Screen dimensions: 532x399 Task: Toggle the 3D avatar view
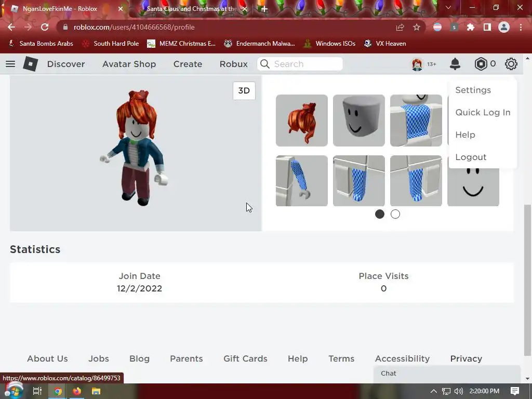tap(244, 90)
